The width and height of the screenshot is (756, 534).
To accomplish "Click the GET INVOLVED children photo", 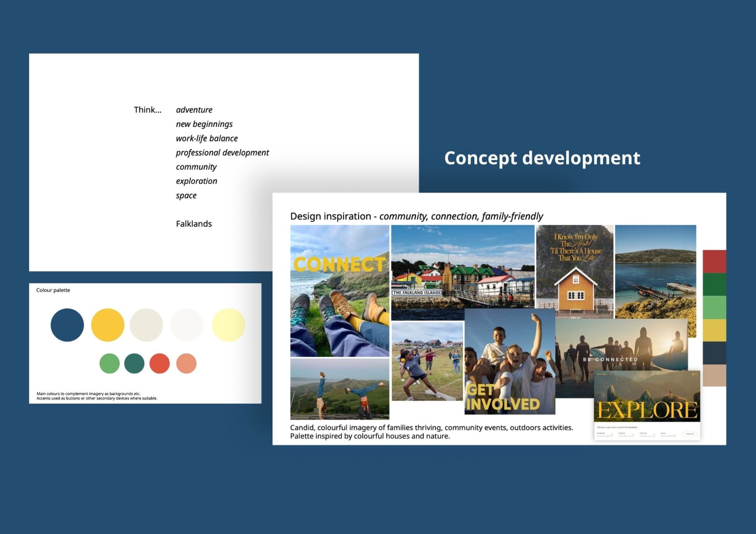I will [510, 361].
